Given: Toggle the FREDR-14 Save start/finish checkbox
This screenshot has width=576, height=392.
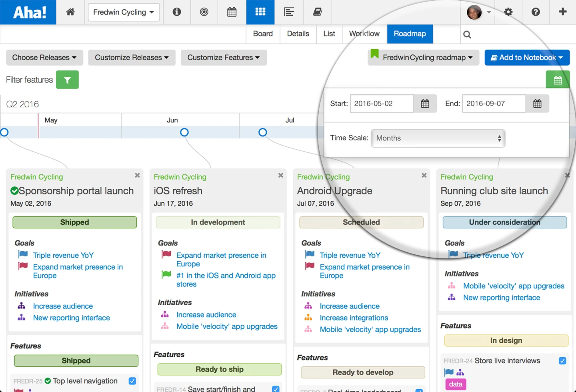Looking at the screenshot, I should [276, 389].
